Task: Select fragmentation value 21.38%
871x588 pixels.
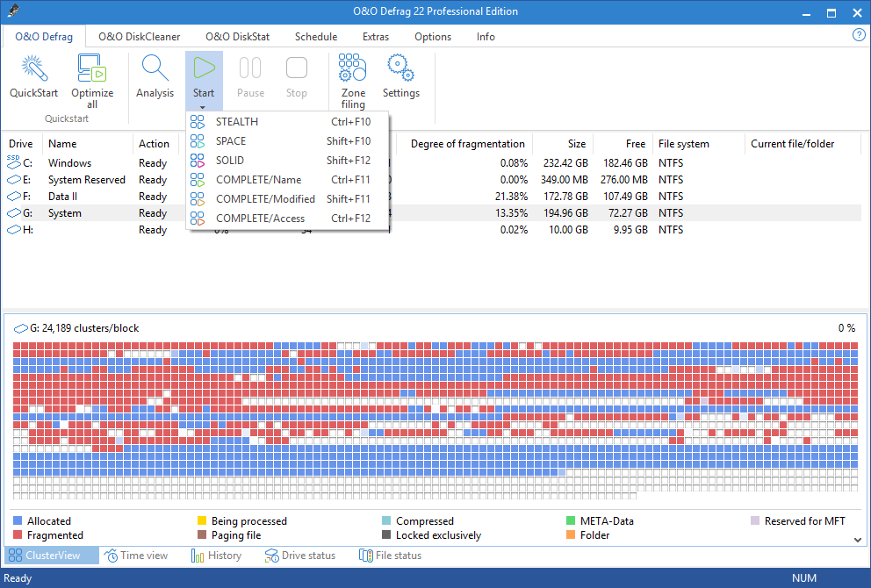Action: tap(512, 197)
